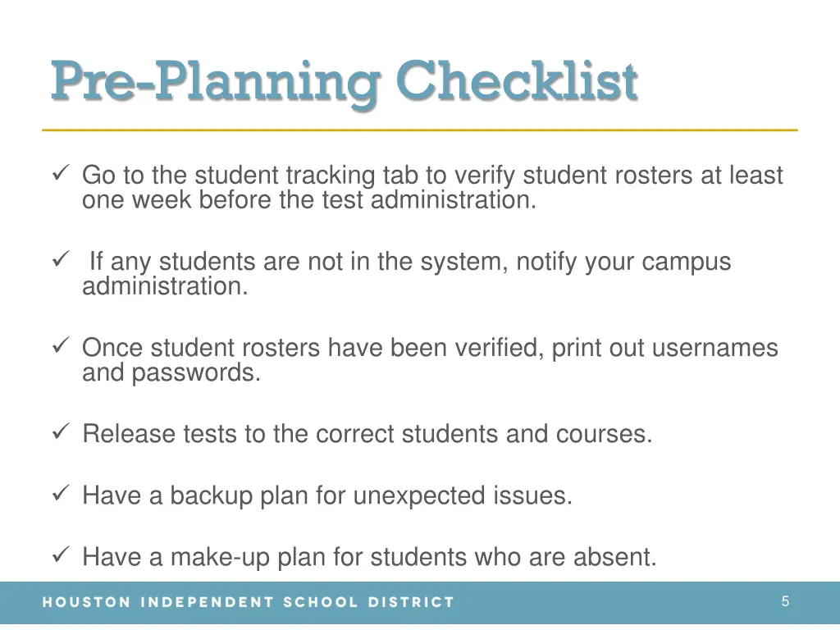
Task: Select the checkmark icon beside "Release tests"
Action: coord(59,432)
